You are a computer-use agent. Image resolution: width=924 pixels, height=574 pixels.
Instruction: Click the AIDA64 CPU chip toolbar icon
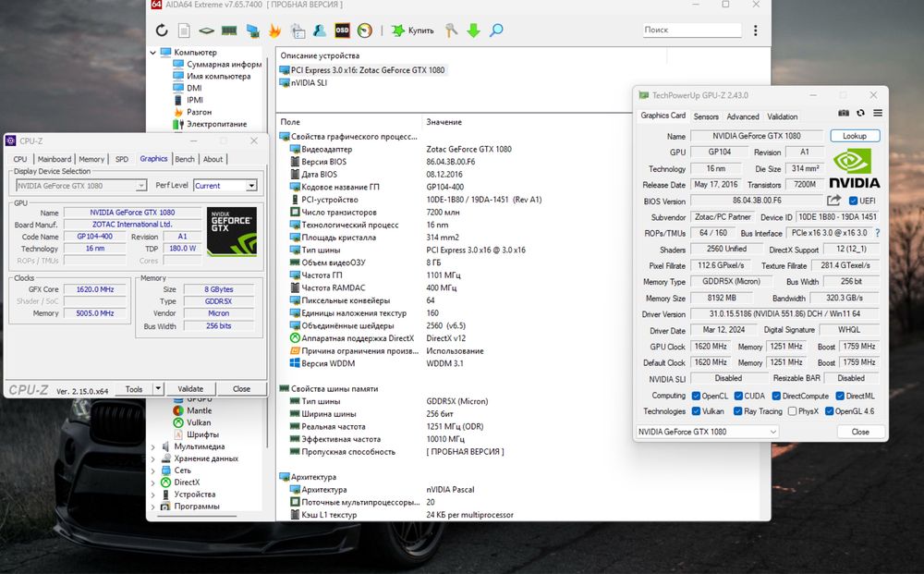pos(206,31)
